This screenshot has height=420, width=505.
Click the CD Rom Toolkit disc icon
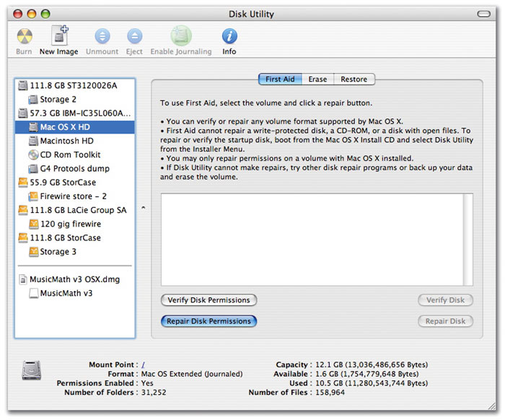pos(33,155)
